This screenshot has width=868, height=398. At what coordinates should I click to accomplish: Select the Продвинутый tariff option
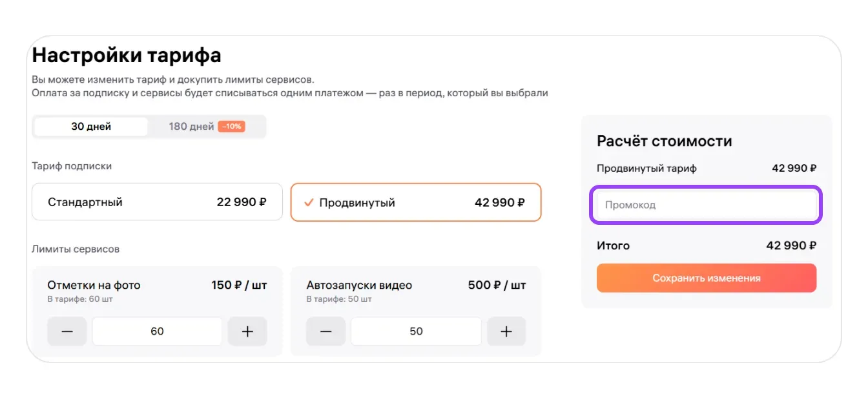pyautogui.click(x=416, y=202)
